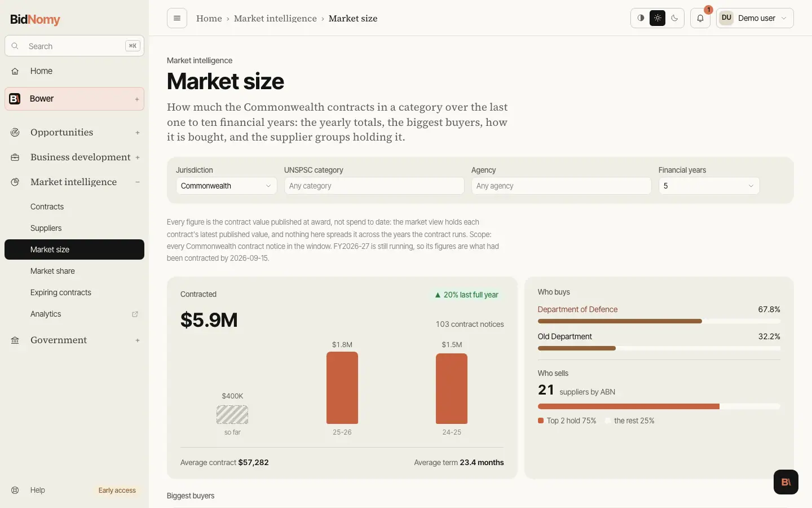Click the 25-26 bar in chart

pyautogui.click(x=342, y=388)
